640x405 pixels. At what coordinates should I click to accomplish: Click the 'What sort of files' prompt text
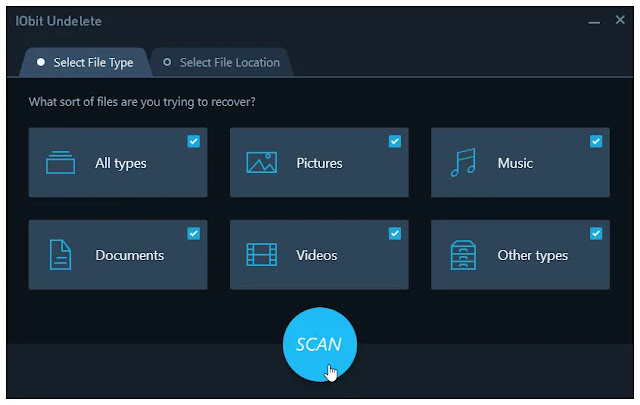click(x=142, y=102)
